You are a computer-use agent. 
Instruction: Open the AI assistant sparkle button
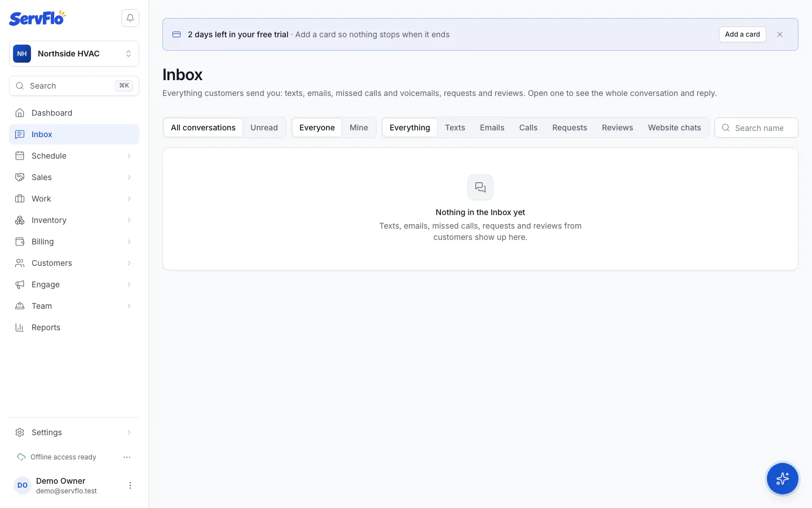click(x=783, y=479)
